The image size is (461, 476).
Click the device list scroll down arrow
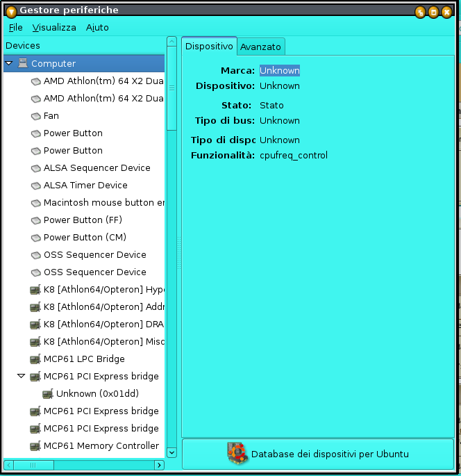pyautogui.click(x=171, y=452)
